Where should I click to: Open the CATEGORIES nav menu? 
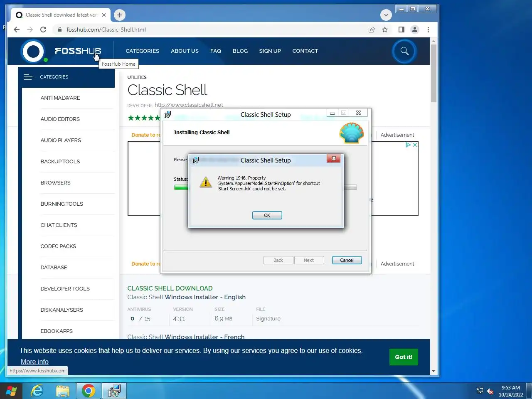143,51
